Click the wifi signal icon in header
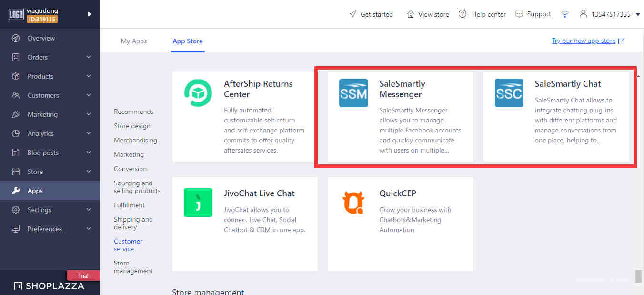644x295 pixels. [565, 14]
